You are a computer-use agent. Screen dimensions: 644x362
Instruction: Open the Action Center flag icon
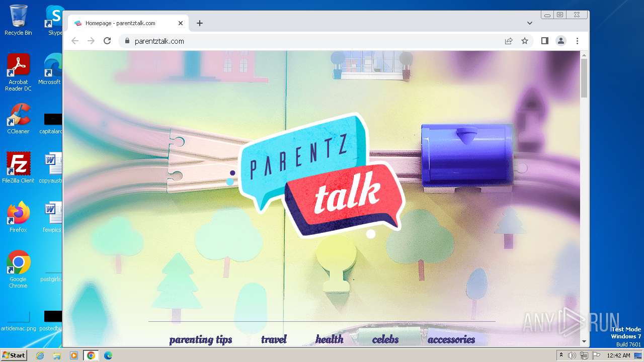tap(596, 355)
